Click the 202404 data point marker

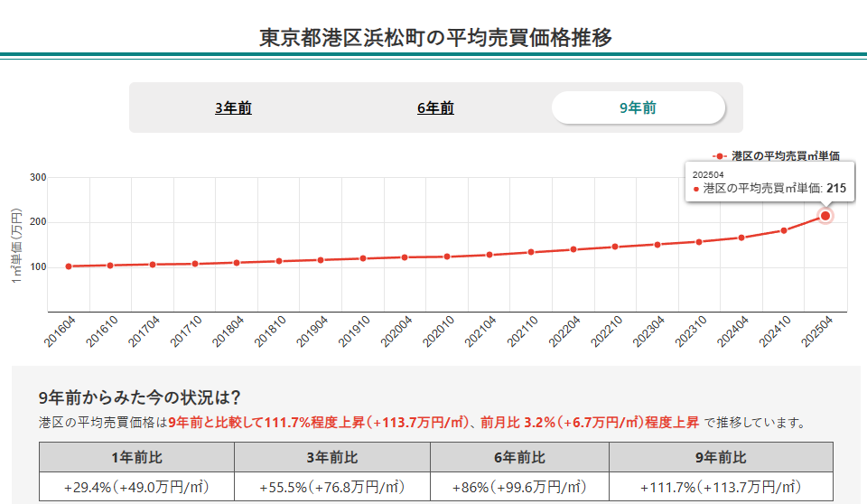point(741,238)
